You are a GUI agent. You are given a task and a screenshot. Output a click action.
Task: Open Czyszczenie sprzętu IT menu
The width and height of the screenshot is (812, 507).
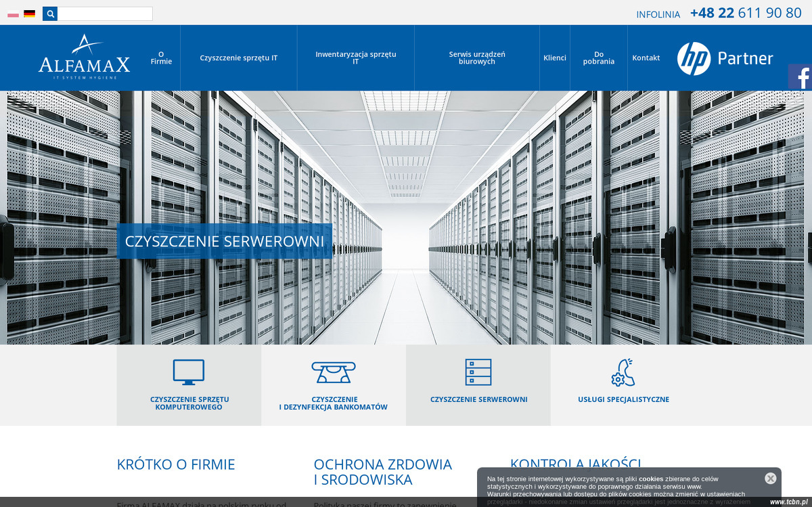[x=239, y=58]
